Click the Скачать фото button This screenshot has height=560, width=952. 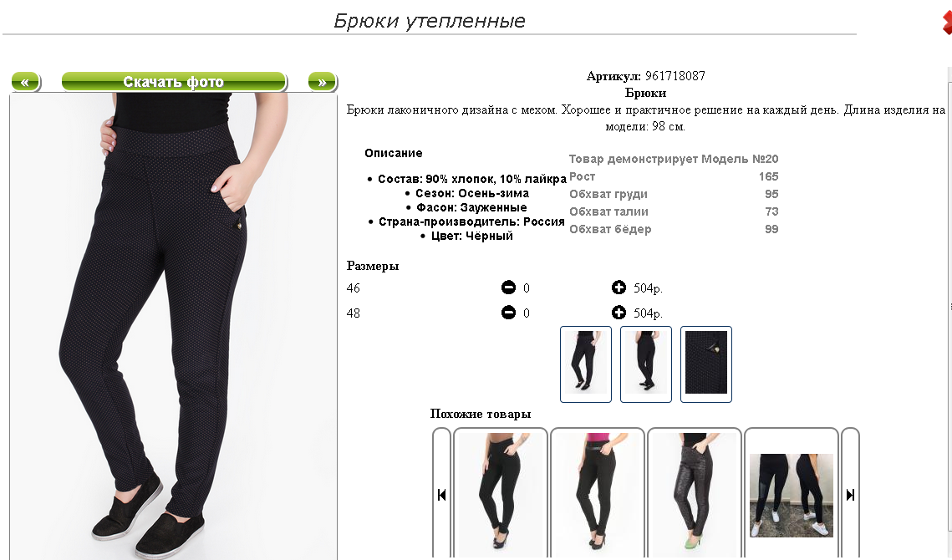[x=174, y=81]
